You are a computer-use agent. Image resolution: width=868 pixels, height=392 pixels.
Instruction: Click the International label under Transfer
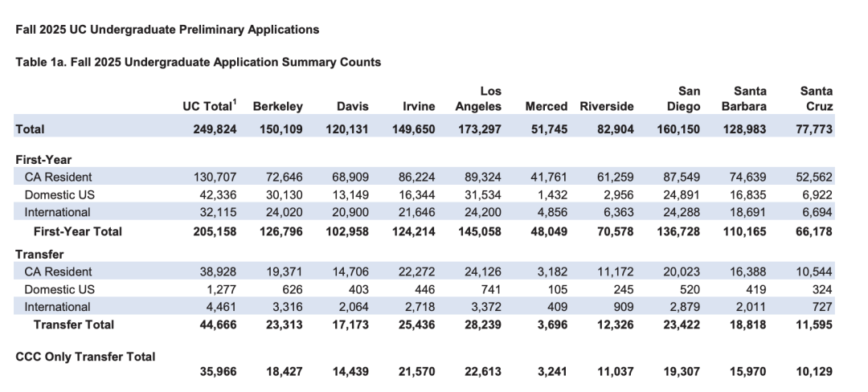(57, 307)
